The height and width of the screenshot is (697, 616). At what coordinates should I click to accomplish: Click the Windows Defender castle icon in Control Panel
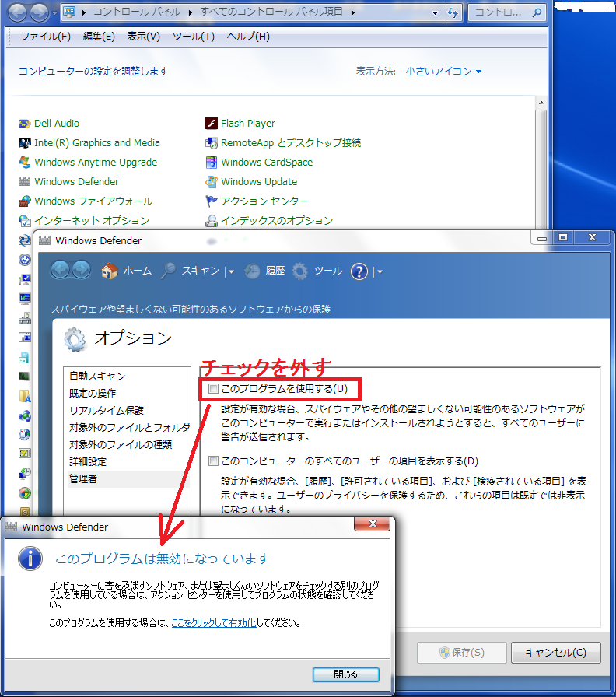[24, 182]
